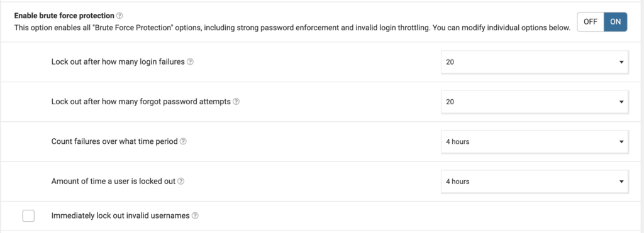This screenshot has height=233, width=644.
Task: Open the login failures lockout dropdown
Action: tap(535, 62)
